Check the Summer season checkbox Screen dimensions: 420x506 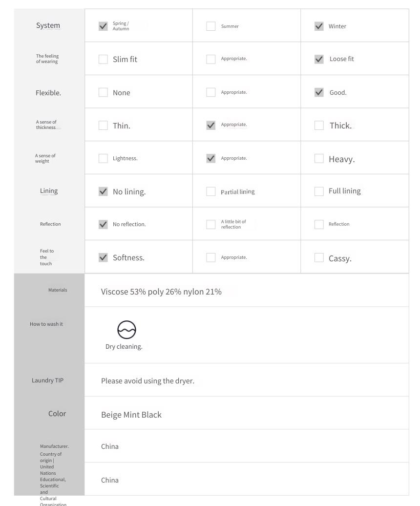click(x=210, y=26)
